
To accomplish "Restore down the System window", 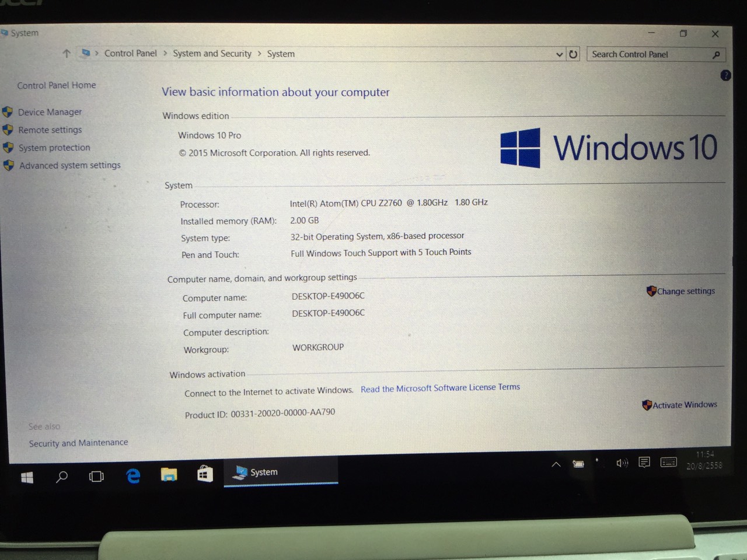I will coord(683,33).
